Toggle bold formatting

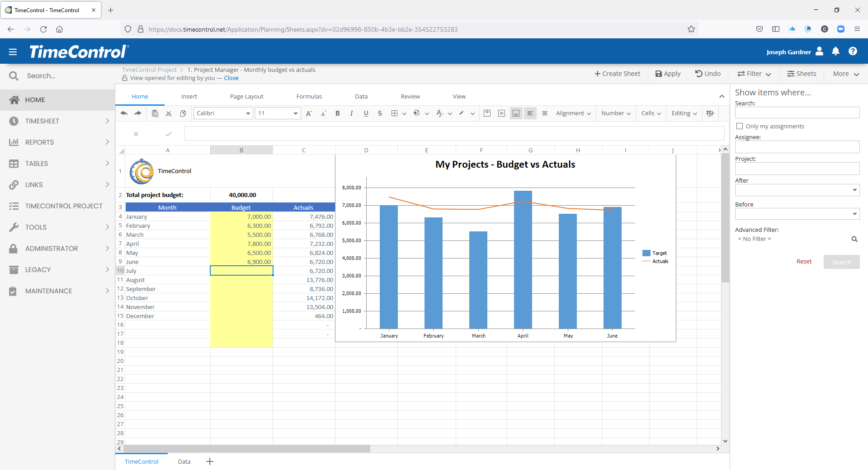pos(338,113)
